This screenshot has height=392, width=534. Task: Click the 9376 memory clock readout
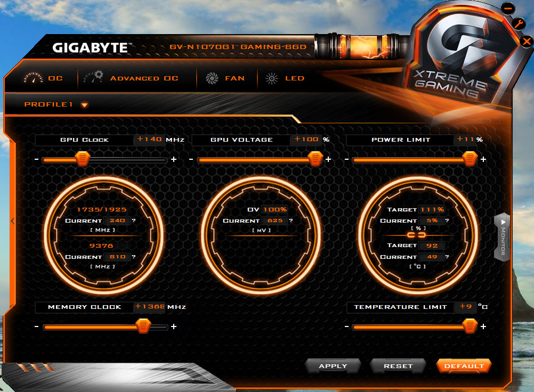coord(101,246)
